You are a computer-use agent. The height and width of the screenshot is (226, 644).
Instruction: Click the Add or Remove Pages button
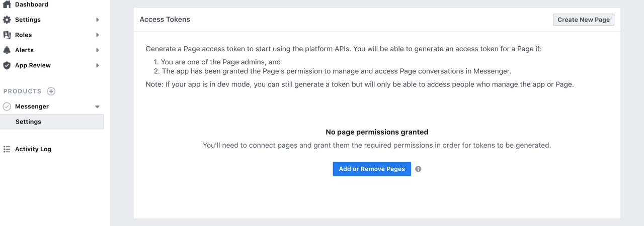click(x=372, y=169)
